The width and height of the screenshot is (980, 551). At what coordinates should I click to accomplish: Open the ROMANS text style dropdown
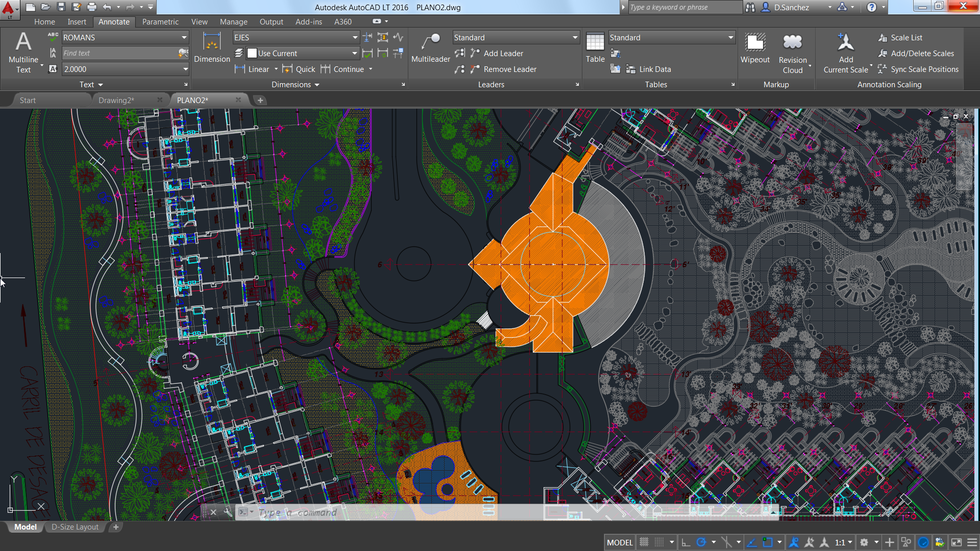(184, 38)
